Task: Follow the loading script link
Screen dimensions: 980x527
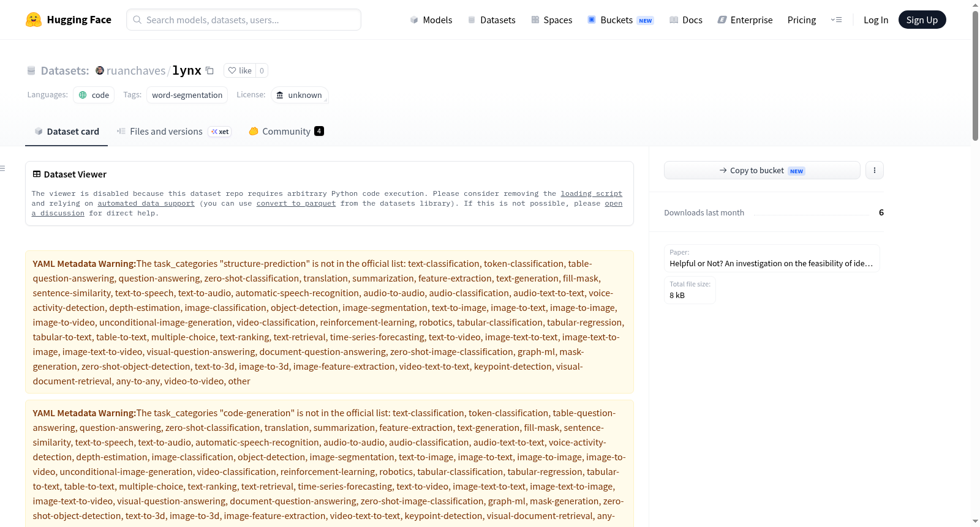Action: pos(591,193)
